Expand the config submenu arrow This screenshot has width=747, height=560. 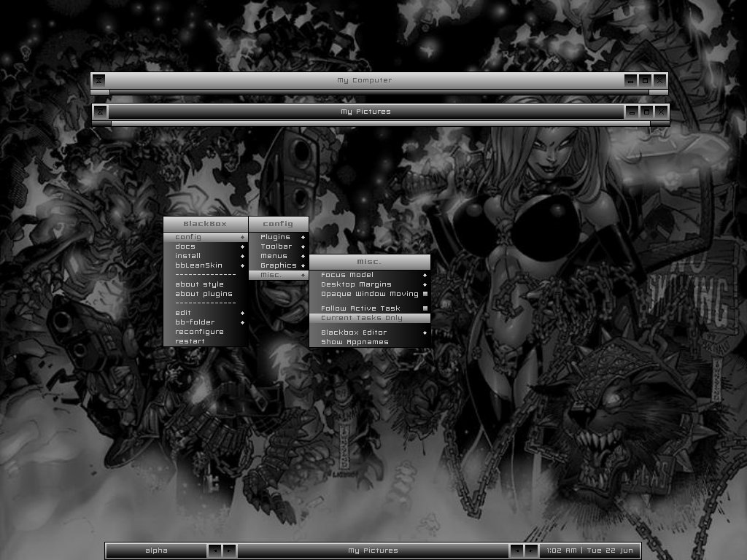point(242,237)
